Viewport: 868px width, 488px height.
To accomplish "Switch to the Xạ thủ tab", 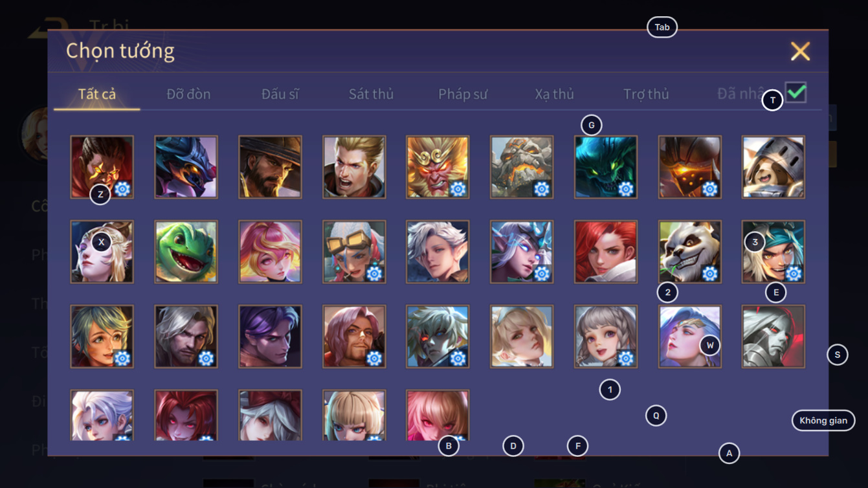I will [x=554, y=94].
